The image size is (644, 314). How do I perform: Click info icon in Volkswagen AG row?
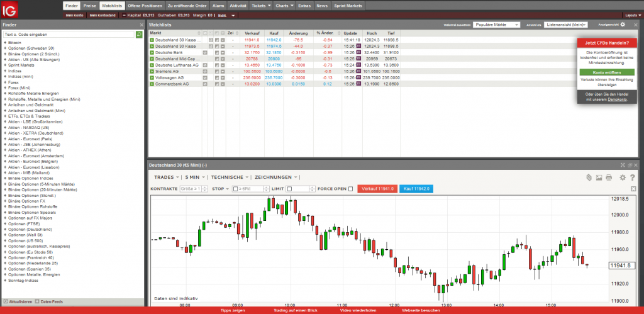pyautogui.click(x=204, y=77)
